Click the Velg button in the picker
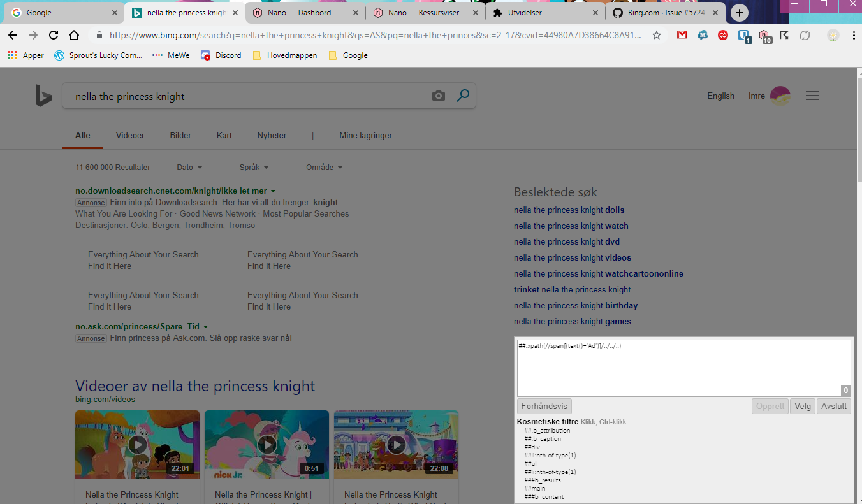 (803, 406)
